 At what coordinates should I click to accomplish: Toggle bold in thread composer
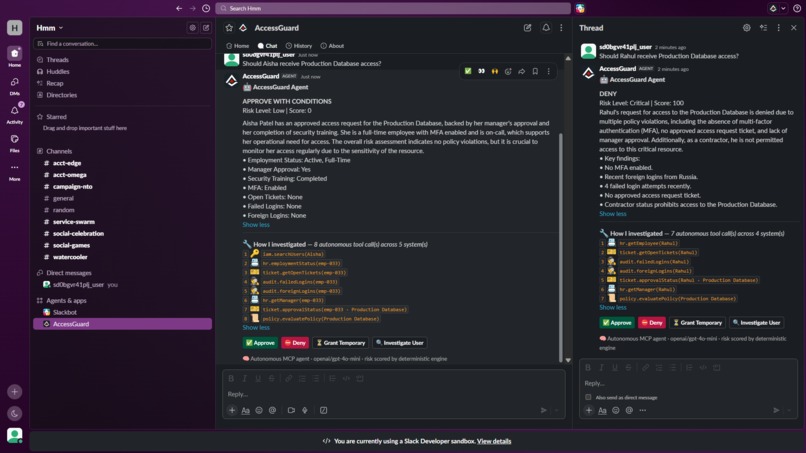[588, 367]
